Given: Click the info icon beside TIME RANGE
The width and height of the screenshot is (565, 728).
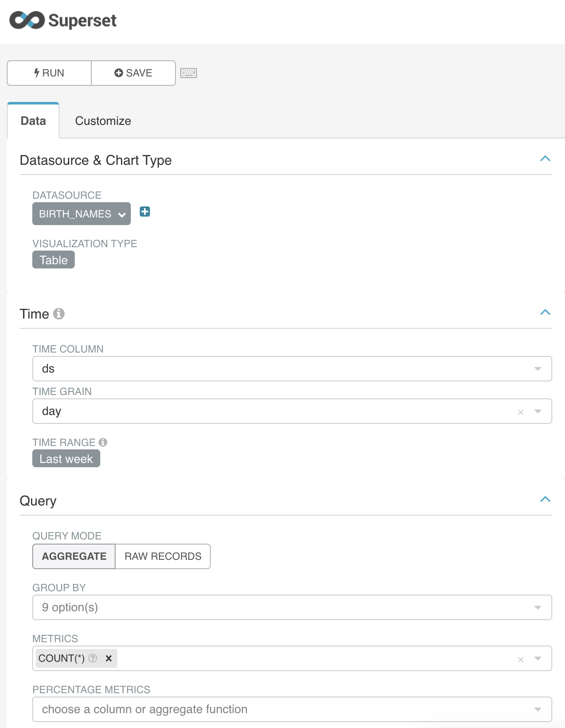Looking at the screenshot, I should coord(103,442).
